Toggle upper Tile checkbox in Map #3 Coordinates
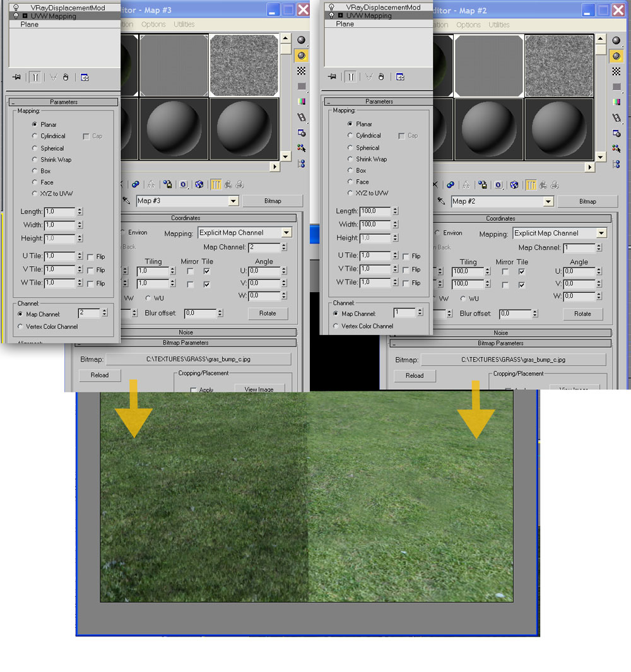 coord(206,271)
